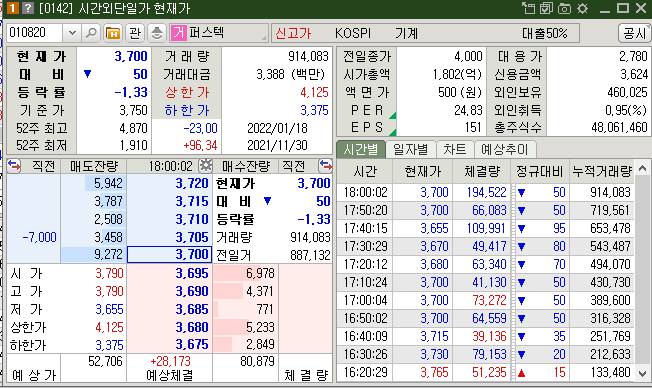Click the 010820 stock code input field
Screen dimensions: 652x388
tap(35, 33)
